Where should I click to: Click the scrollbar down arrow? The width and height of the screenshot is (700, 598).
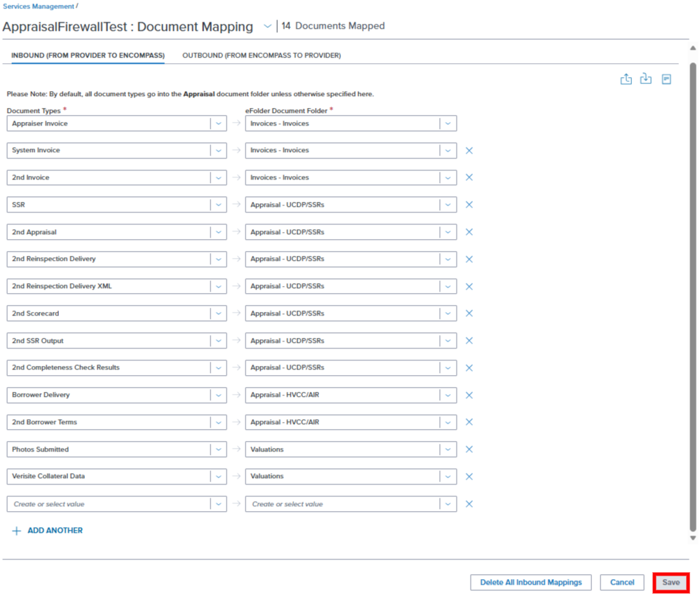(693, 538)
